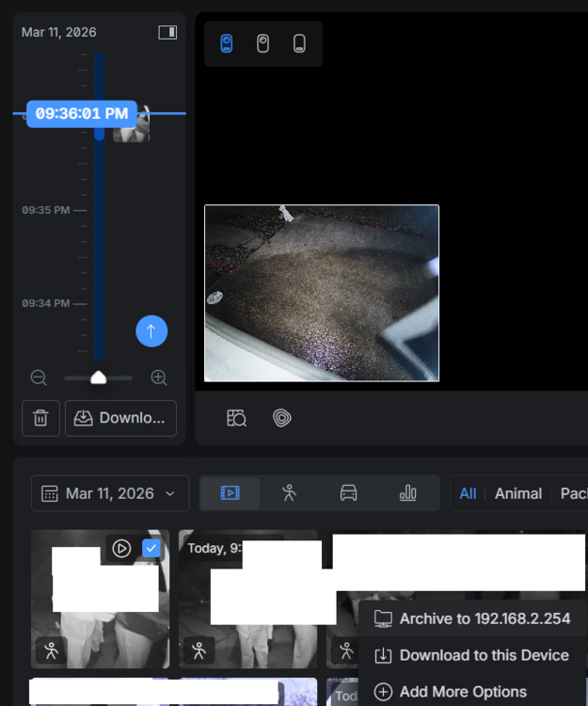The image size is (588, 706).
Task: Click person icon on second event thumbnail
Action: 199,650
